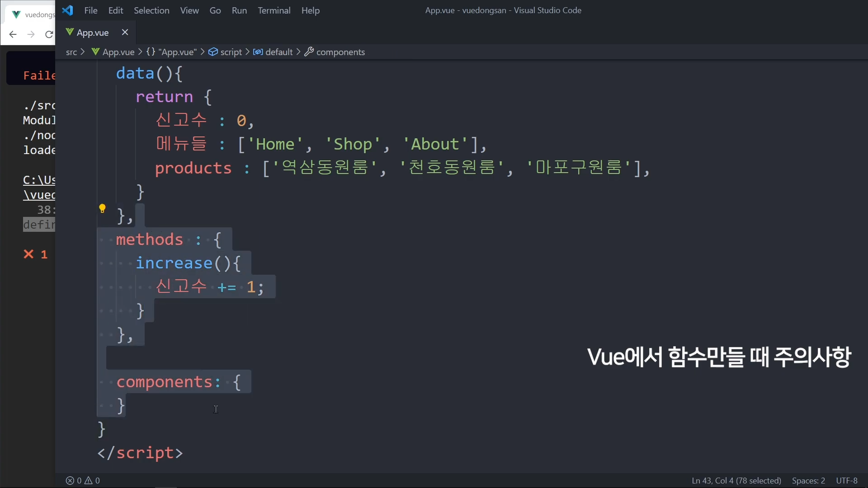Open the Selection menu

point(151,10)
